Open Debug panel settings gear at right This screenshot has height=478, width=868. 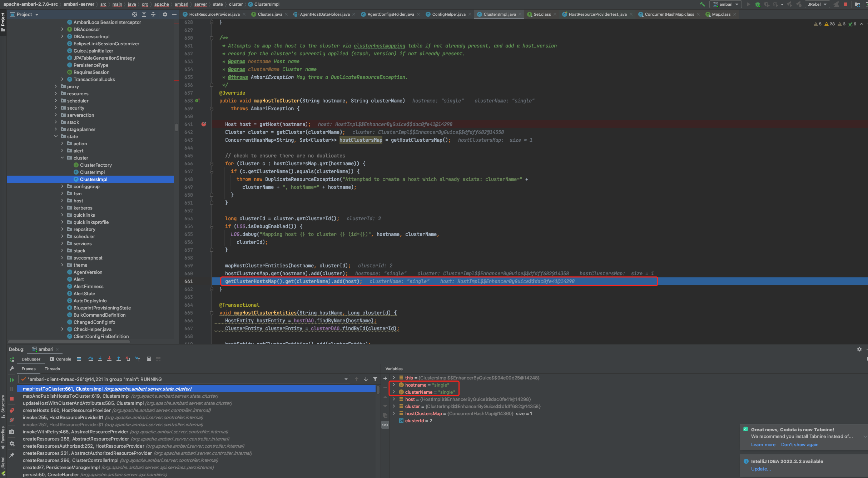859,349
